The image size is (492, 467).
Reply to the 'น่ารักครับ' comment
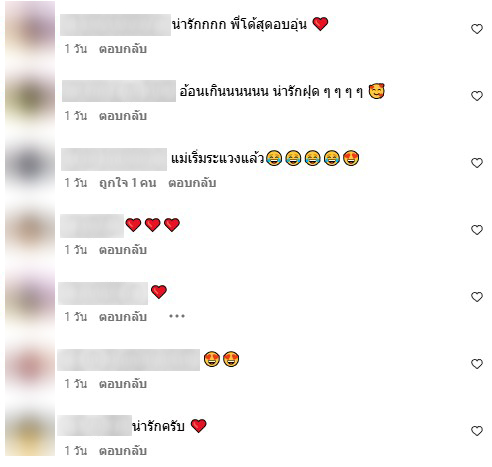[123, 451]
